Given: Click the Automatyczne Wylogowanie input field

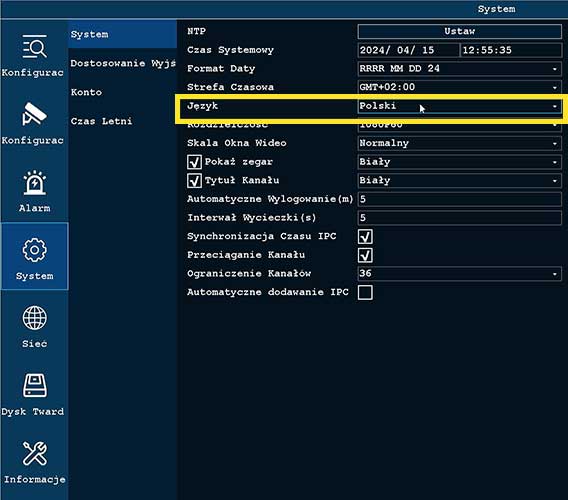Looking at the screenshot, I should pos(459,199).
